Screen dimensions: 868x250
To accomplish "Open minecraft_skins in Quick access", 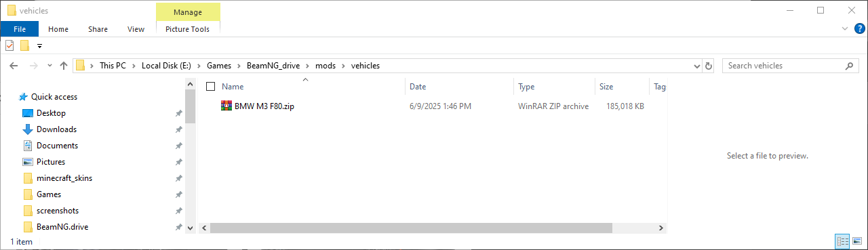I will click(x=64, y=178).
